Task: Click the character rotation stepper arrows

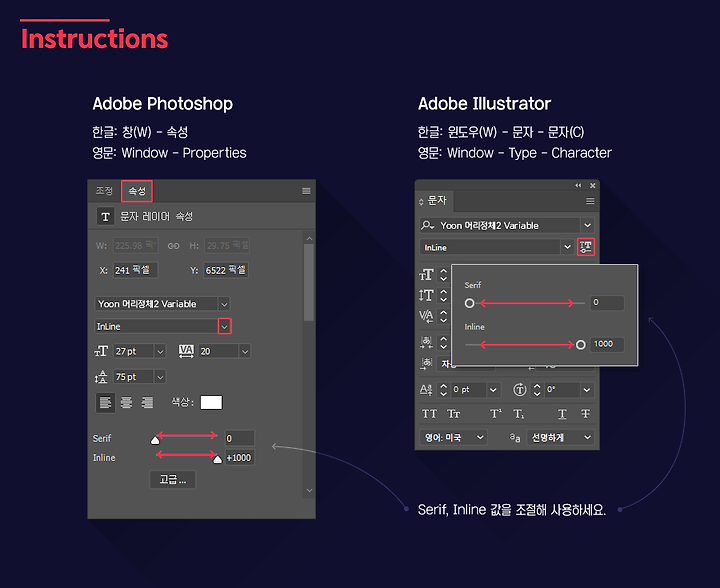Action: point(537,390)
